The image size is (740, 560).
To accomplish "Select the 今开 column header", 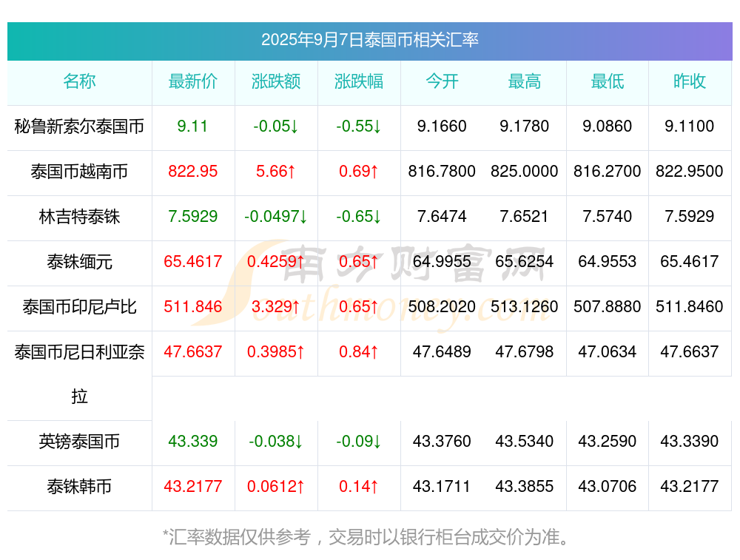I will click(x=442, y=81).
